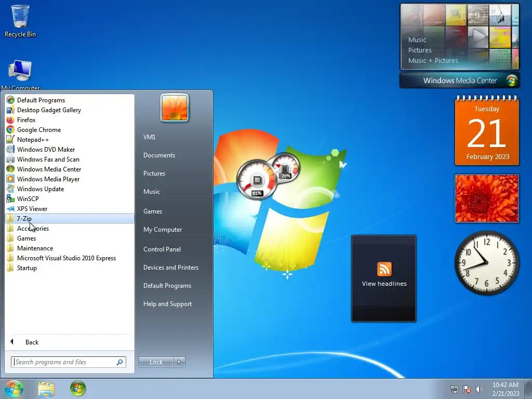Expand the 7-Zip folder
This screenshot has width=532, height=399.
(70, 219)
